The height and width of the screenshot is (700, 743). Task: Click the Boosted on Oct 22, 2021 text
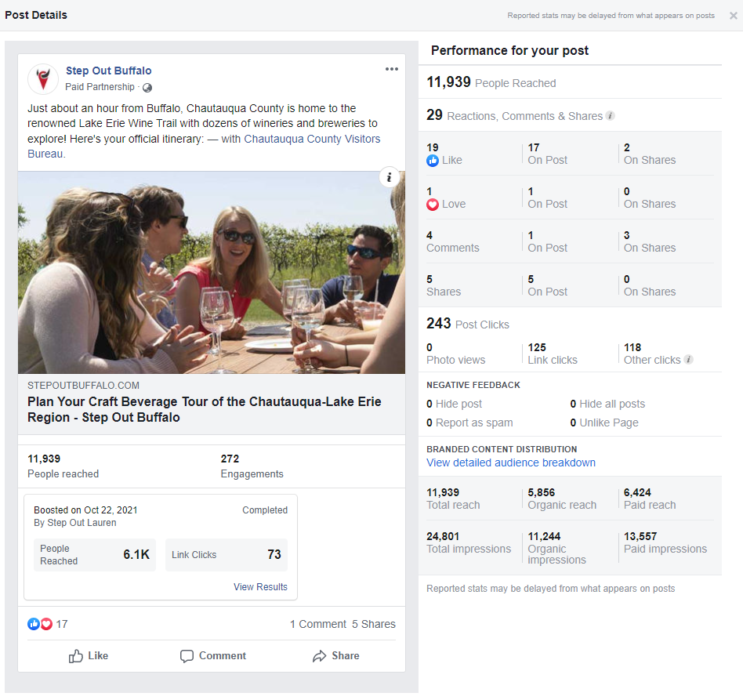(x=85, y=510)
